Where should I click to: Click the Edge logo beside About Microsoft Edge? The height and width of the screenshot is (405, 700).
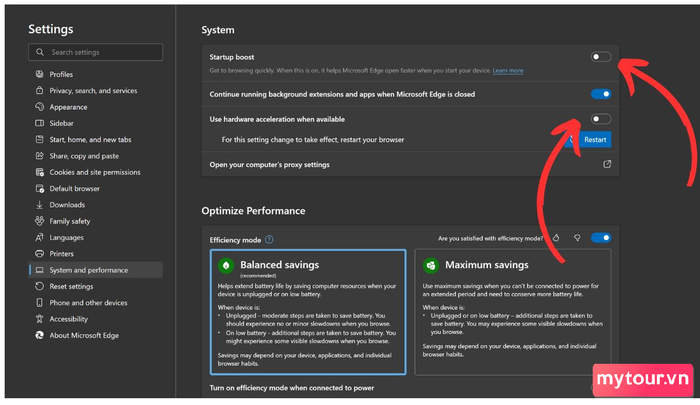[x=39, y=335]
